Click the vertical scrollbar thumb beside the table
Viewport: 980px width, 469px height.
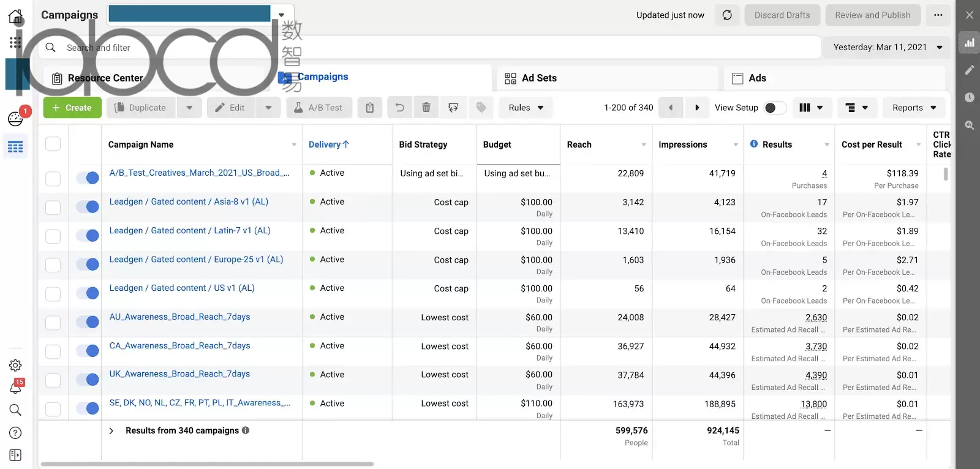point(946,174)
